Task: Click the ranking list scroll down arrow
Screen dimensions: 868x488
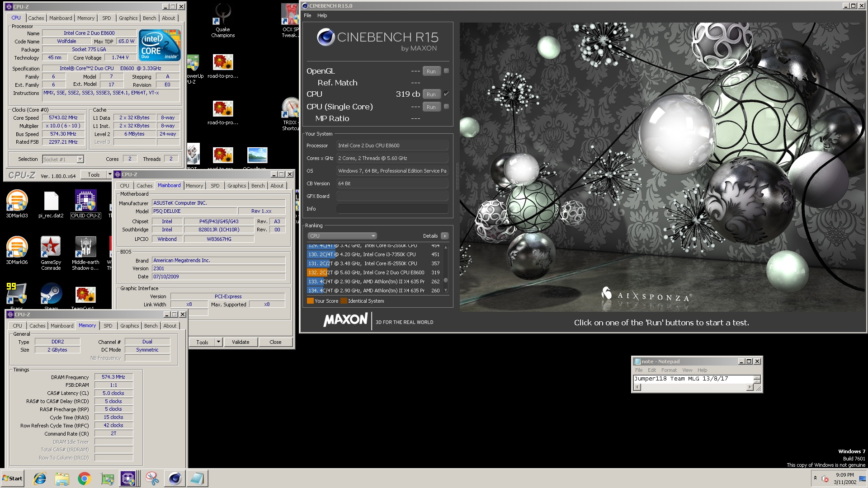Action: click(446, 291)
